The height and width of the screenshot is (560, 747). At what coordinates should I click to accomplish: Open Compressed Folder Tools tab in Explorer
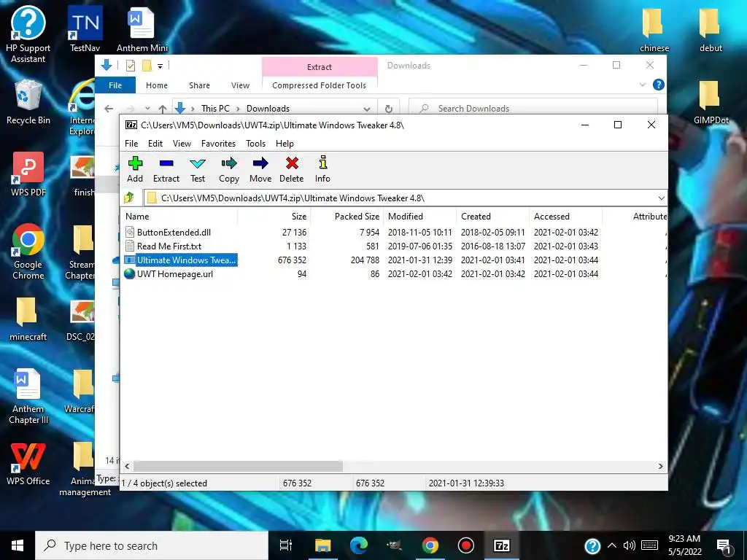coord(320,85)
